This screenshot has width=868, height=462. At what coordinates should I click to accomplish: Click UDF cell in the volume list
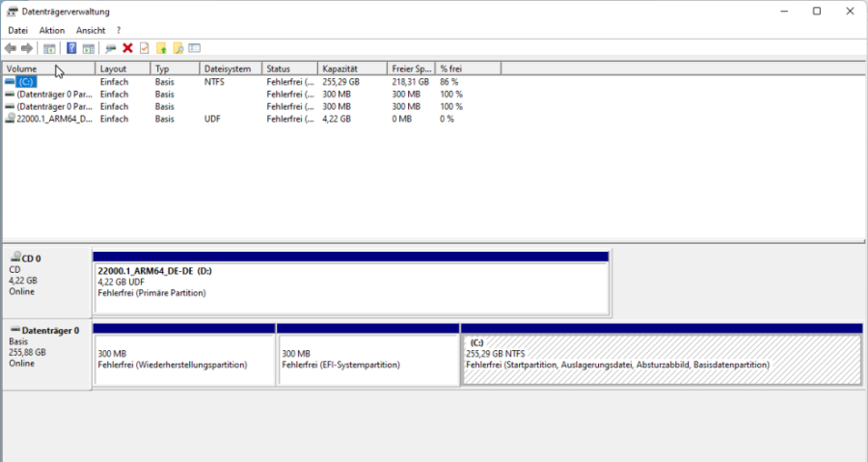pyautogui.click(x=212, y=119)
